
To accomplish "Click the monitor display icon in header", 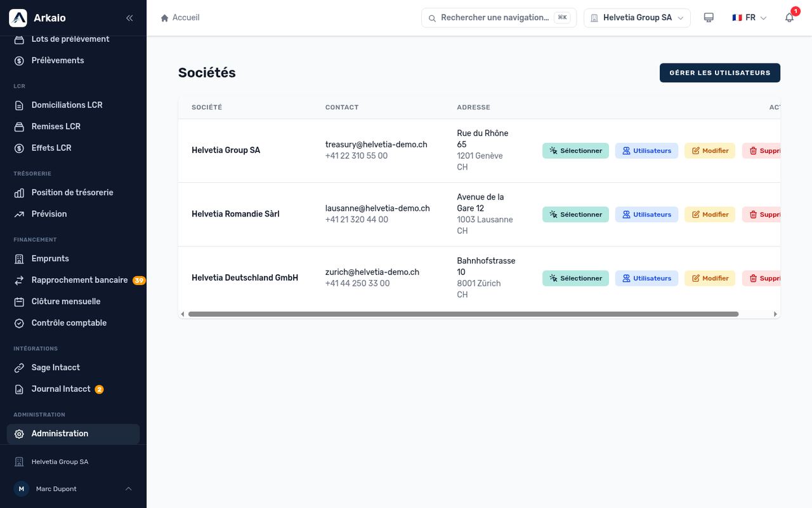I will pyautogui.click(x=709, y=18).
